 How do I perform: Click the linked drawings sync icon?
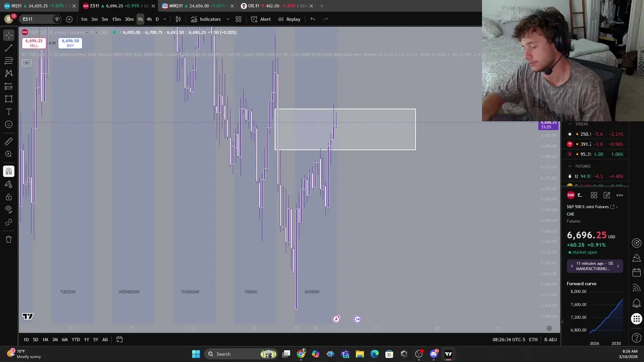(9, 222)
